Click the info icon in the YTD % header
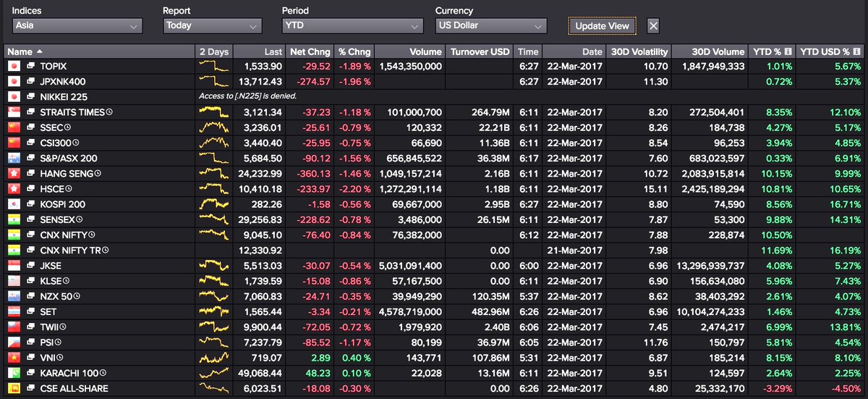This screenshot has width=868, height=399. 788,51
